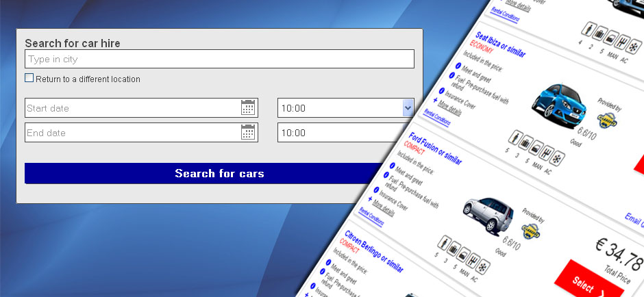Click the COMPACT label under Ford Fusion
Image resolution: width=644 pixels, height=297 pixels.
[x=416, y=149]
